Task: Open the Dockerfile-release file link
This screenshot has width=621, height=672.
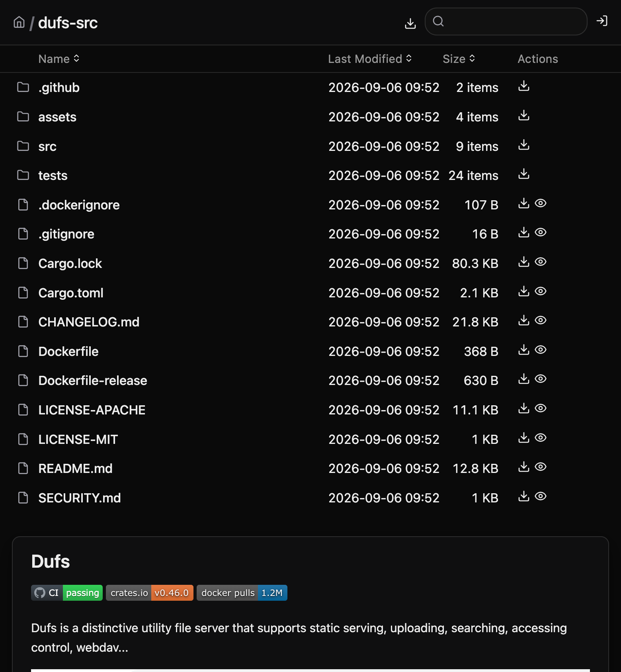Action: (93, 381)
